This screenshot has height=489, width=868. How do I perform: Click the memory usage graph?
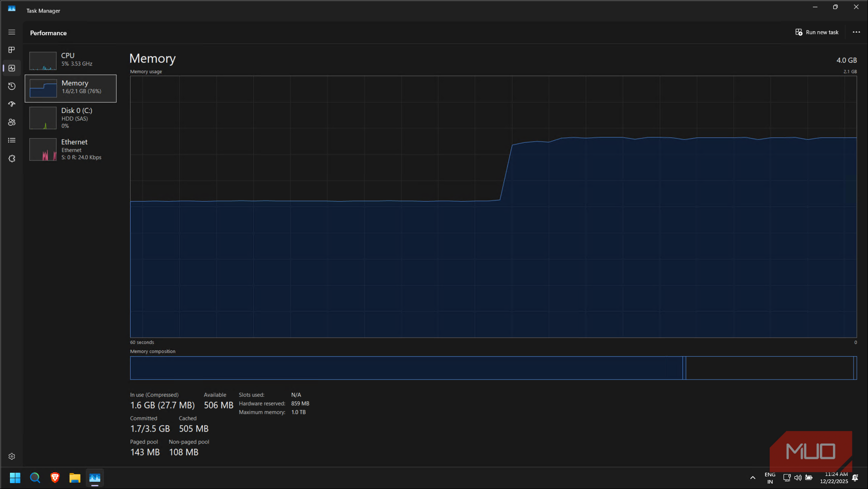point(493,207)
